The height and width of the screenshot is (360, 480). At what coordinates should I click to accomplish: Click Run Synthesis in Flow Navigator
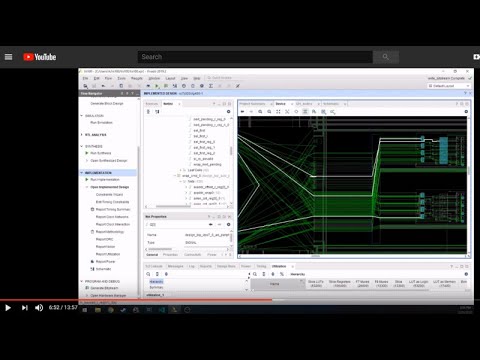pyautogui.click(x=101, y=153)
